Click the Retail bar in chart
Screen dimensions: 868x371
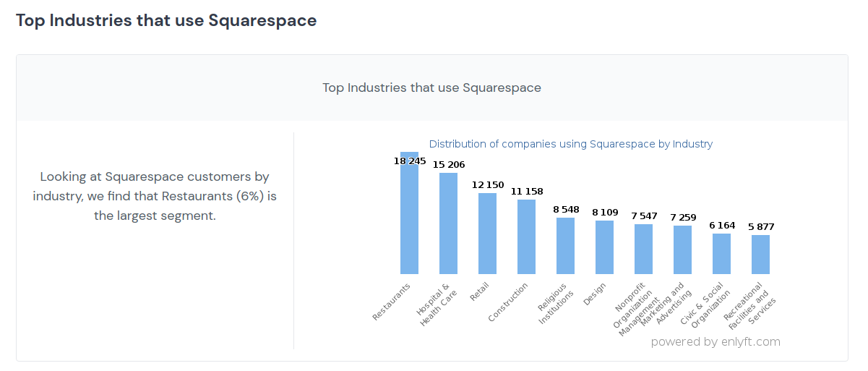pyautogui.click(x=487, y=234)
